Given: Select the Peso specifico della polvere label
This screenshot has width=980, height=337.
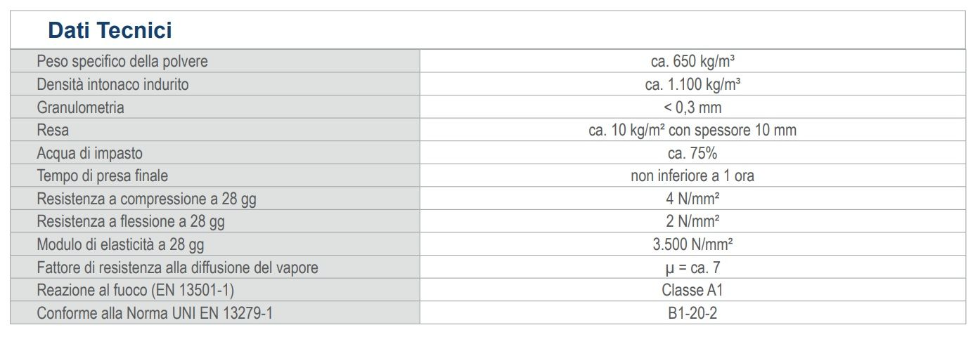Looking at the screenshot, I should 122,62.
